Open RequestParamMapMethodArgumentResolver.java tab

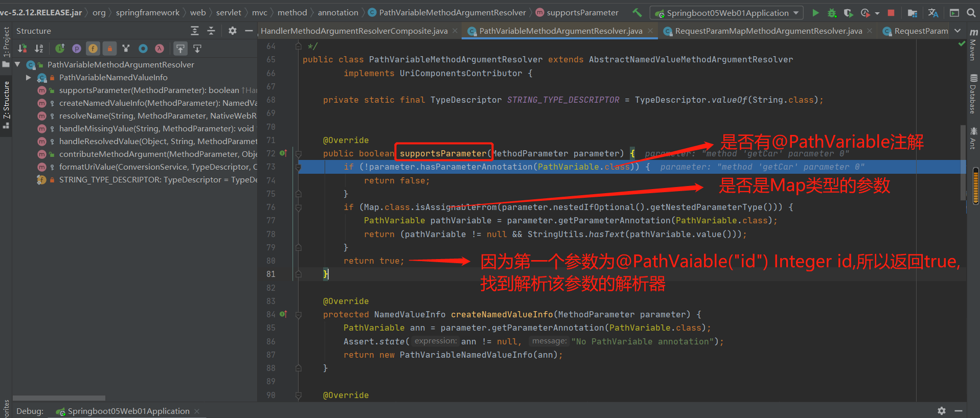[x=768, y=31]
